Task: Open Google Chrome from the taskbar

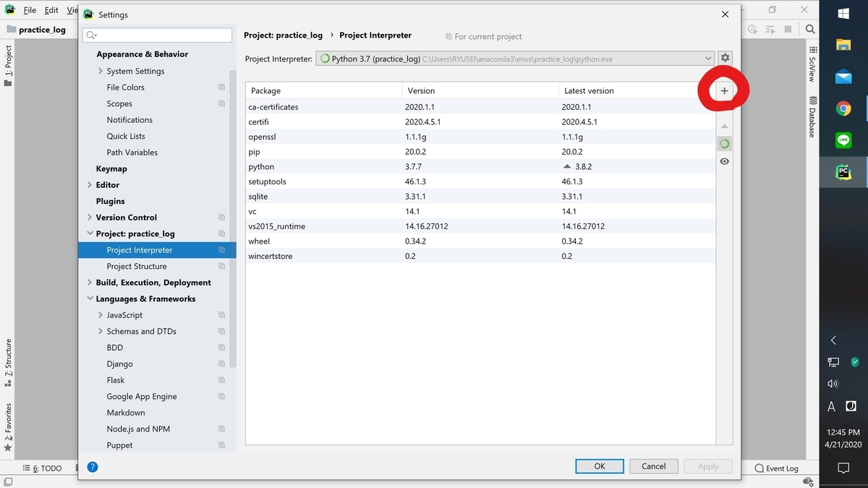Action: click(843, 108)
